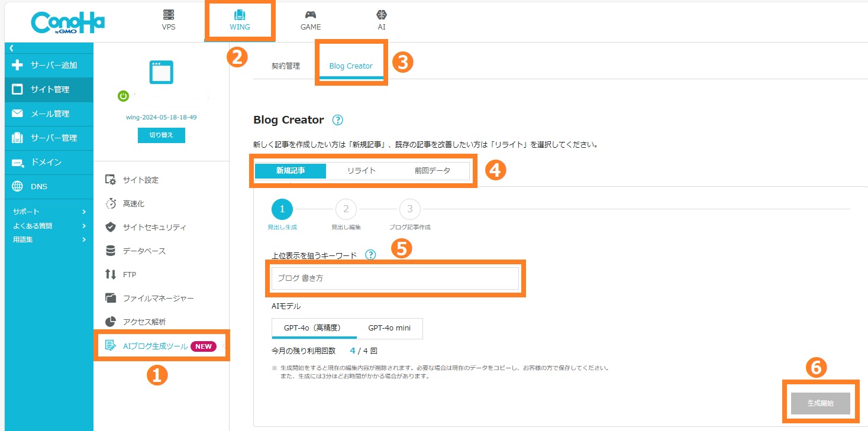Click the サイトセキュリティ shield icon
868x431 pixels.
[110, 227]
